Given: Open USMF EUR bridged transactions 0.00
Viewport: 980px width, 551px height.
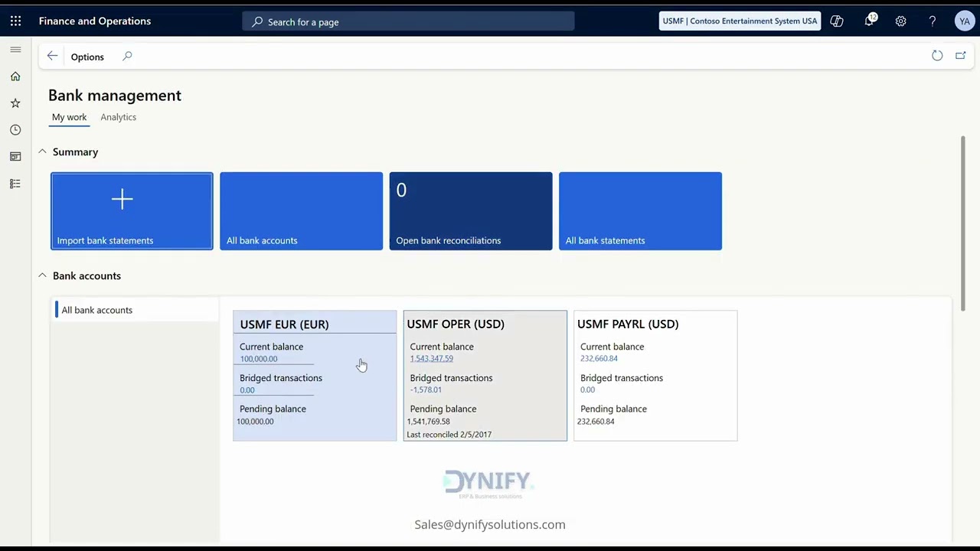Looking at the screenshot, I should coord(247,390).
